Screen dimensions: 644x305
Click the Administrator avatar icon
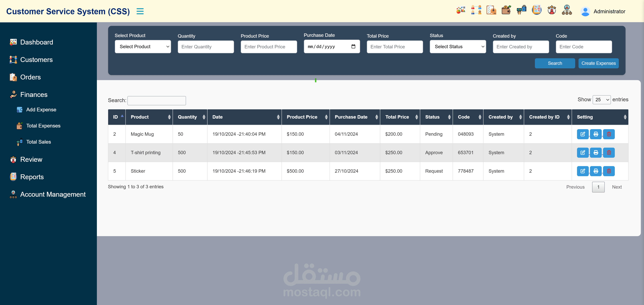coord(585,11)
